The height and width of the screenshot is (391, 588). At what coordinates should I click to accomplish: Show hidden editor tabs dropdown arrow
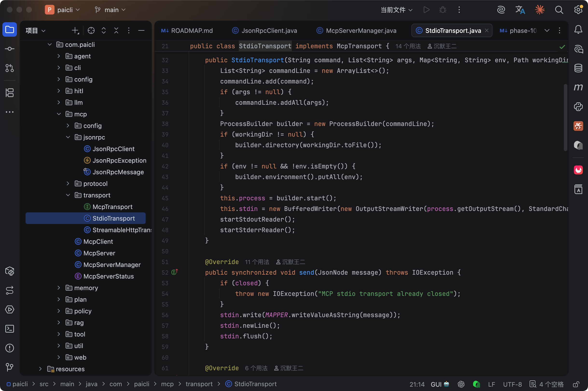[x=547, y=30]
